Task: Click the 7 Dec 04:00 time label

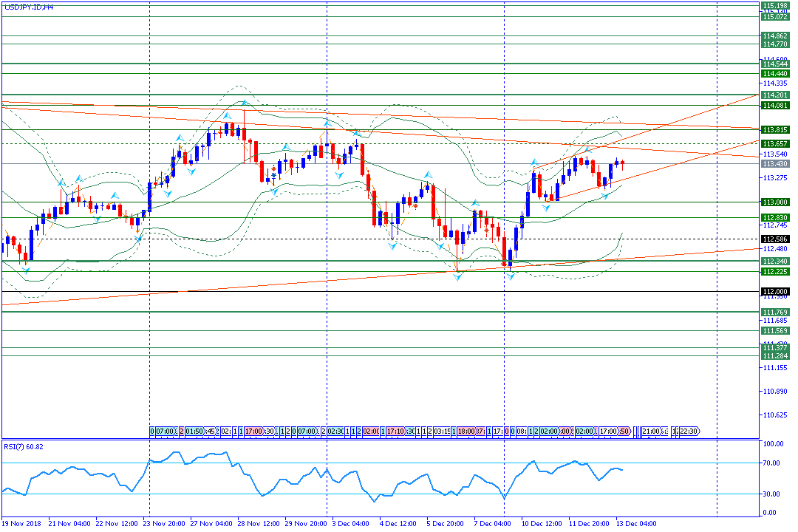Action: [493, 524]
